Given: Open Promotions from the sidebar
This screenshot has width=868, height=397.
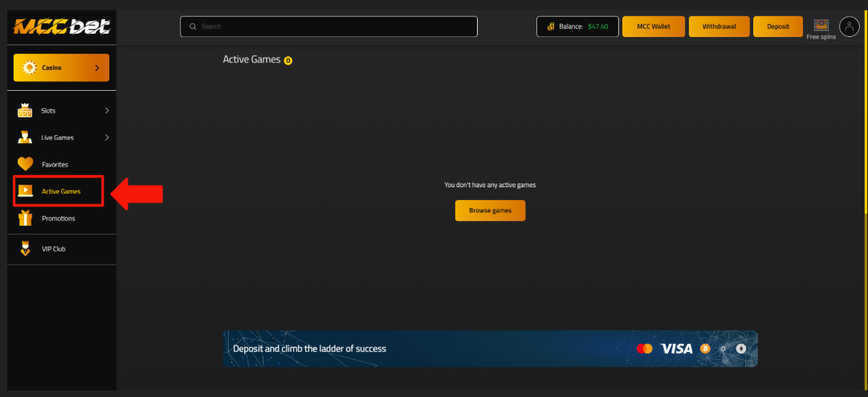Looking at the screenshot, I should pyautogui.click(x=58, y=218).
